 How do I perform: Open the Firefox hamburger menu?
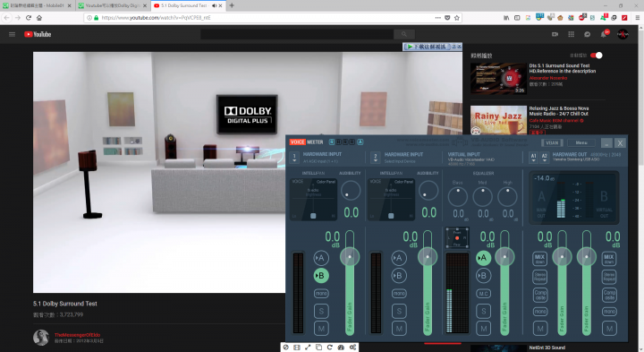[638, 18]
